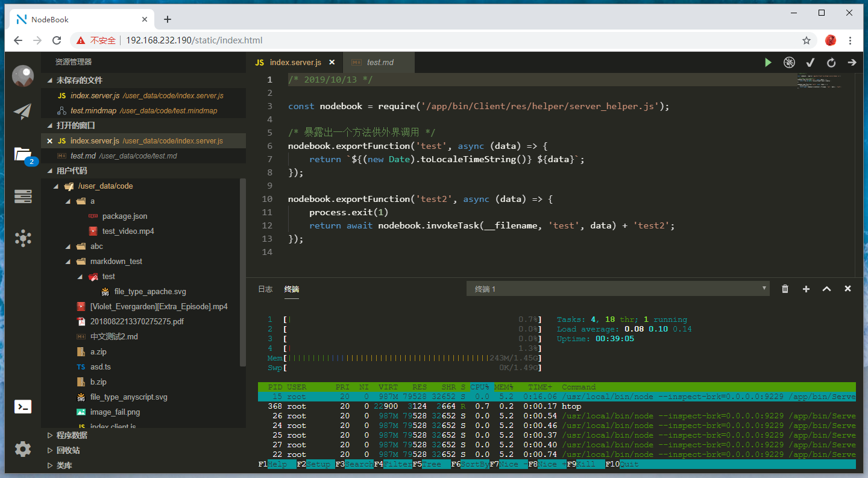Screen dimensions: 868x478
Task: Open the Violet_Evergarden mp4 file
Action: [159, 307]
